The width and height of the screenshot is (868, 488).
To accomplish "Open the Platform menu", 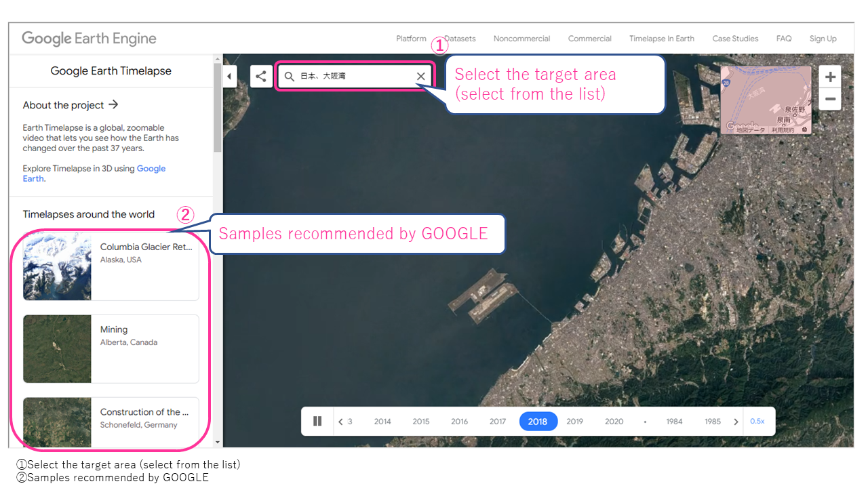I will click(411, 39).
